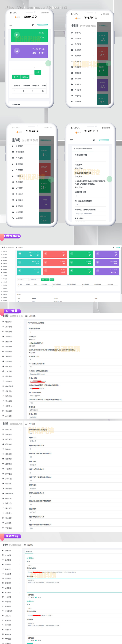Click 任务公告 icon in phone drawer menu

tap(13, 158)
